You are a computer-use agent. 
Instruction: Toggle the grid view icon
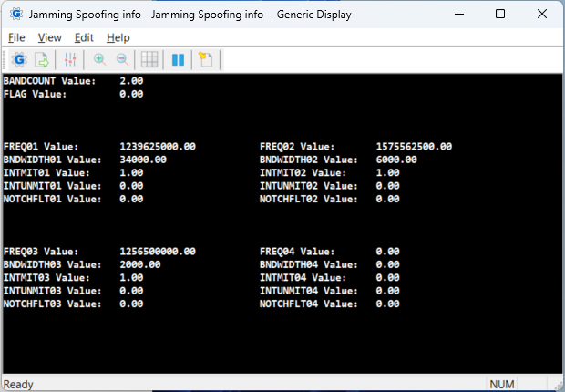coord(149,59)
